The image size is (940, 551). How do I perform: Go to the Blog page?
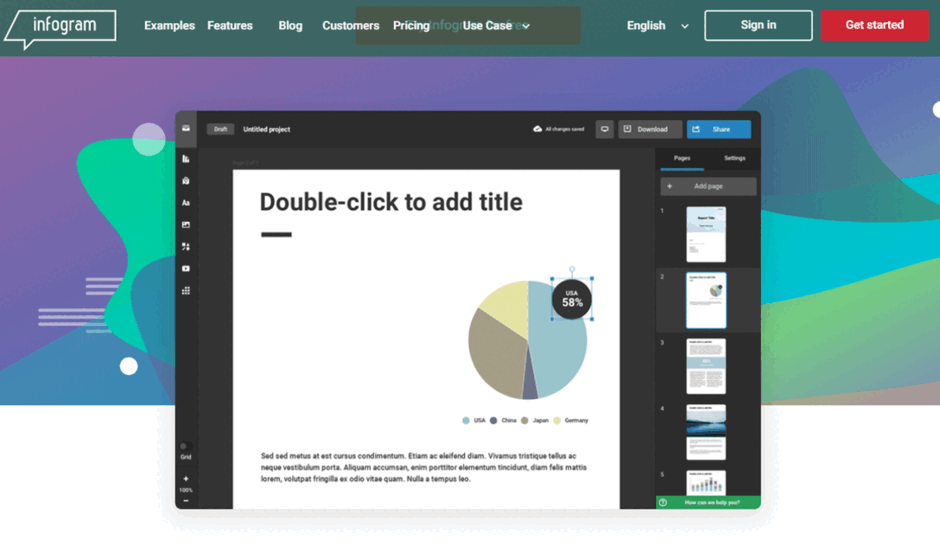(x=290, y=26)
